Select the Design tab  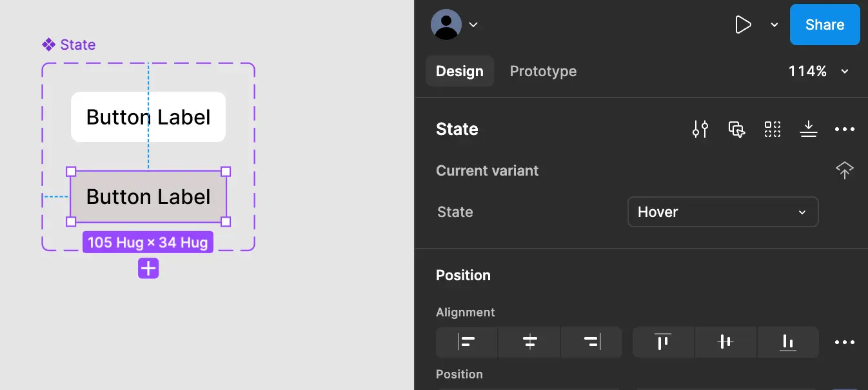click(x=459, y=71)
